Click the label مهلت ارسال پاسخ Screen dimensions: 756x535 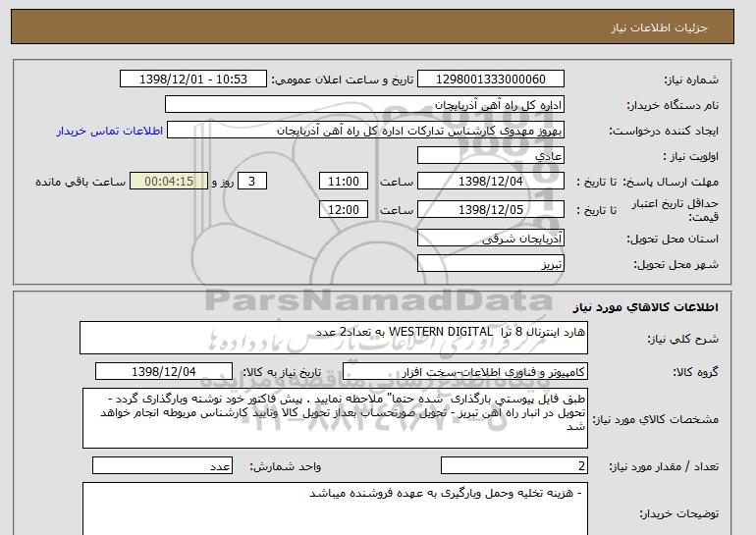pyautogui.click(x=671, y=183)
